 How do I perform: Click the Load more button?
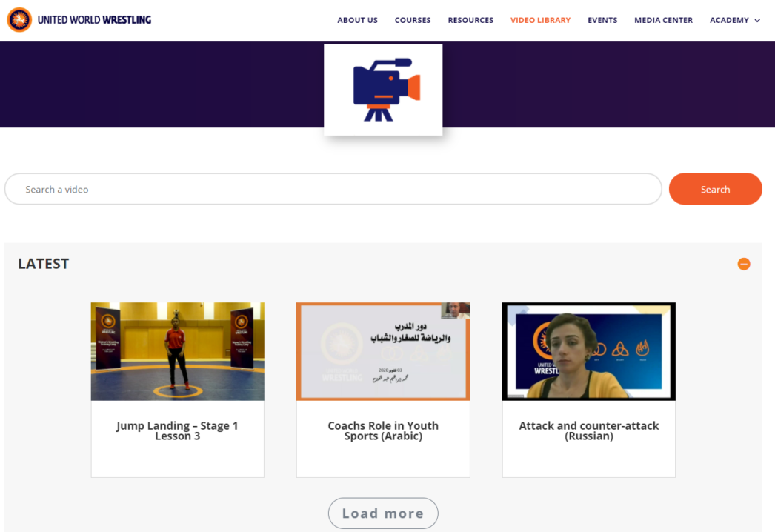click(x=383, y=513)
